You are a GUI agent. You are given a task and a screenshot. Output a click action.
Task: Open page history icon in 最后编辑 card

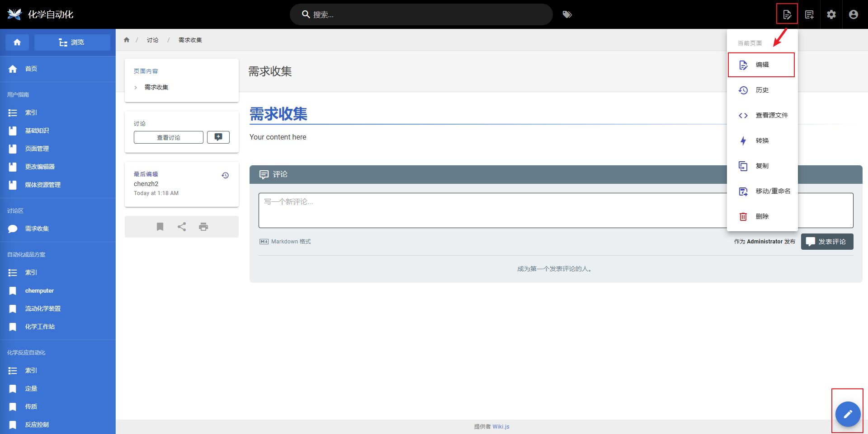point(225,175)
